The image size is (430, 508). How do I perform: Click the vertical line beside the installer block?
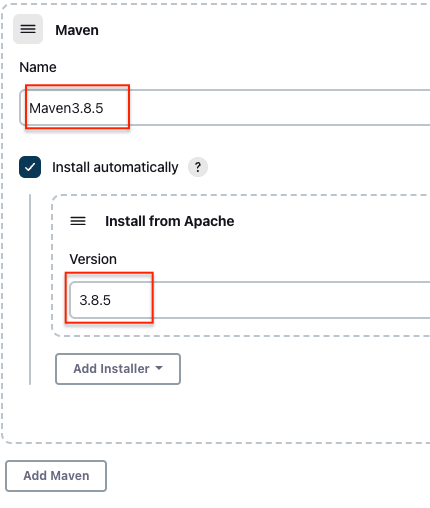click(x=30, y=289)
